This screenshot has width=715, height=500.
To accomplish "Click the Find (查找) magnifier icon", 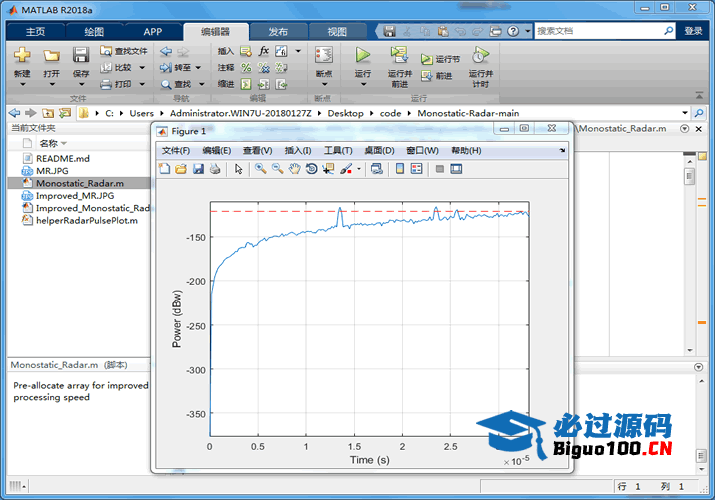I will pyautogui.click(x=166, y=84).
